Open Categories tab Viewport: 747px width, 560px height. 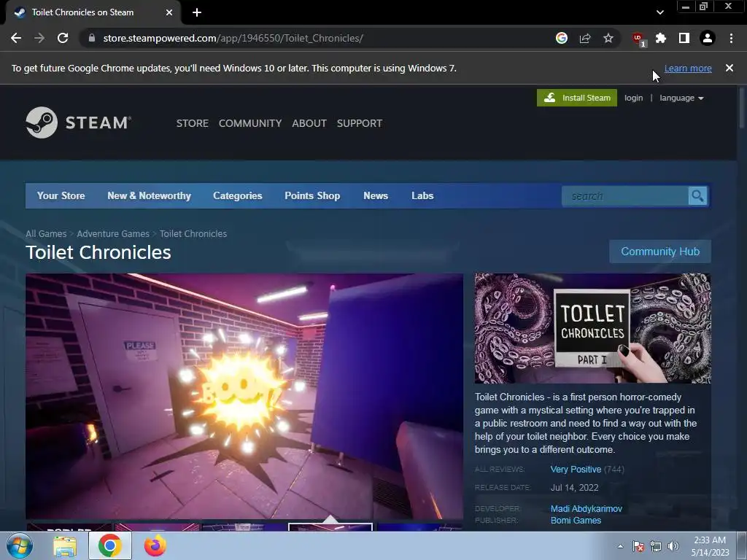pos(238,195)
